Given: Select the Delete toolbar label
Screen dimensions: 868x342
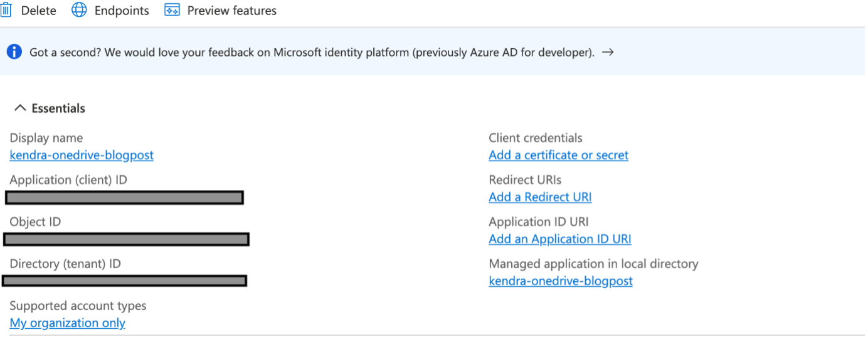Looking at the screenshot, I should click(38, 11).
